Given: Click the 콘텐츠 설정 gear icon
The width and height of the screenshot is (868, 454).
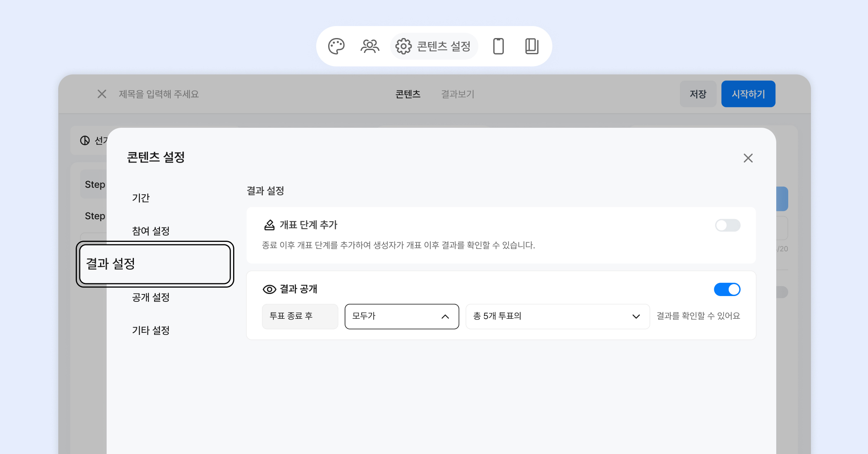Looking at the screenshot, I should click(x=403, y=46).
